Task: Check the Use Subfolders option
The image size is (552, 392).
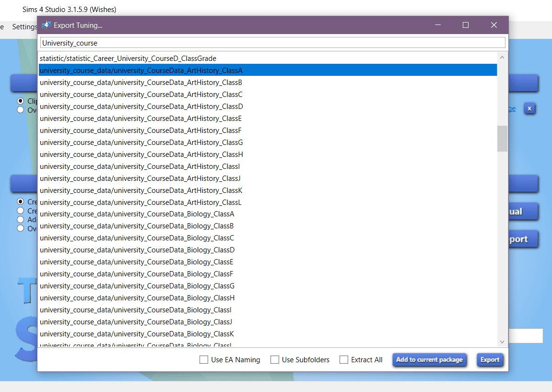Action: [x=275, y=359]
